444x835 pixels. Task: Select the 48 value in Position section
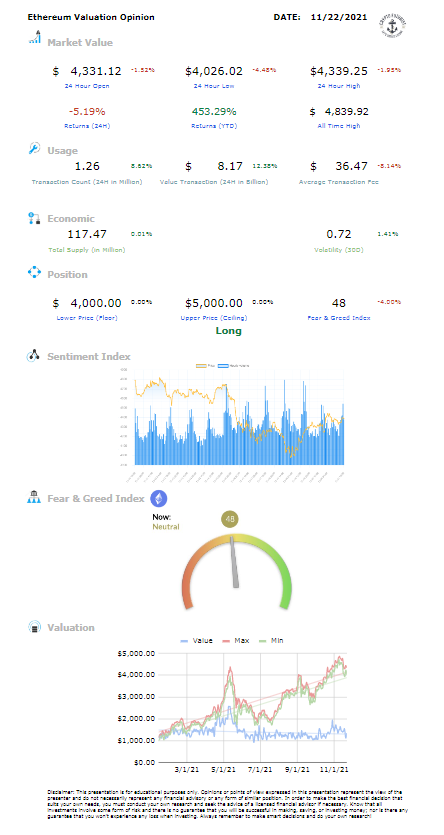[339, 303]
